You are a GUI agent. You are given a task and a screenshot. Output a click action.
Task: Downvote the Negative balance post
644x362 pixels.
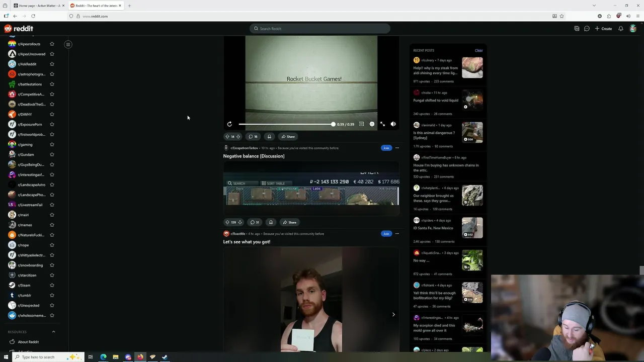(239, 222)
